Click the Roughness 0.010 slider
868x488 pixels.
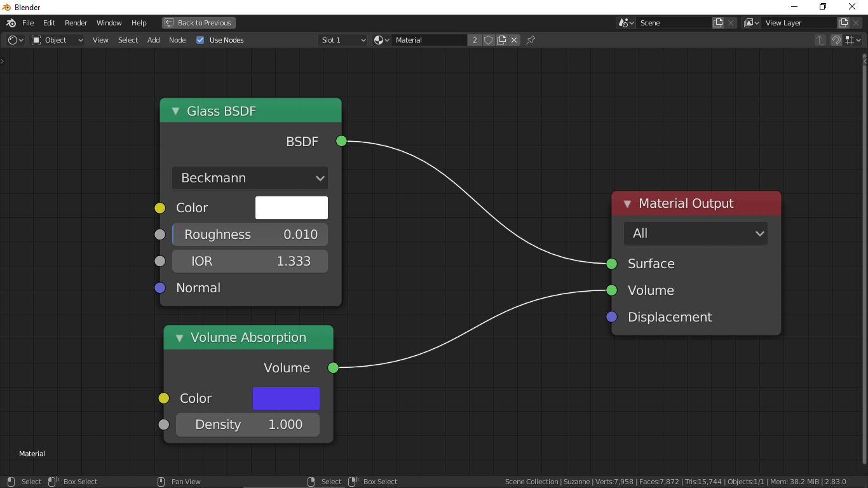(x=250, y=234)
